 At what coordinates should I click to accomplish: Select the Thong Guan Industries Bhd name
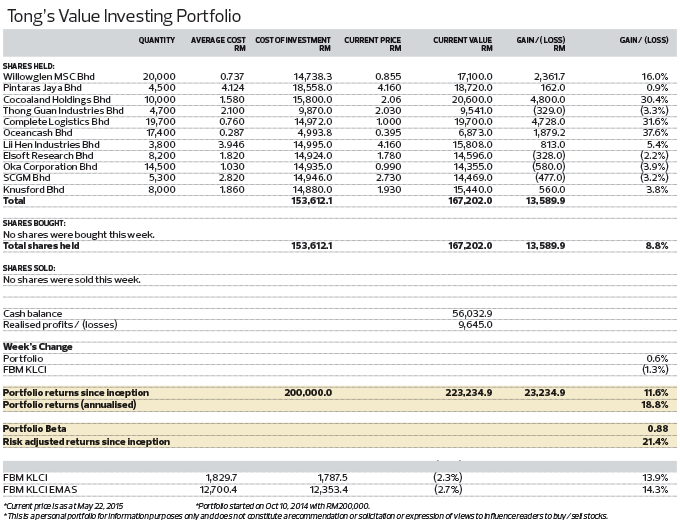click(x=63, y=111)
